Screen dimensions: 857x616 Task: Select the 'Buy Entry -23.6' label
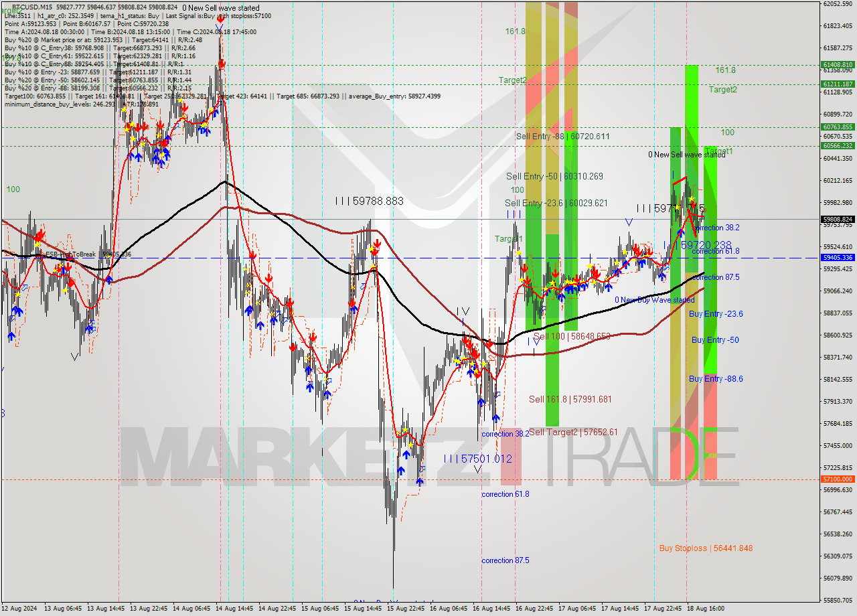point(716,313)
